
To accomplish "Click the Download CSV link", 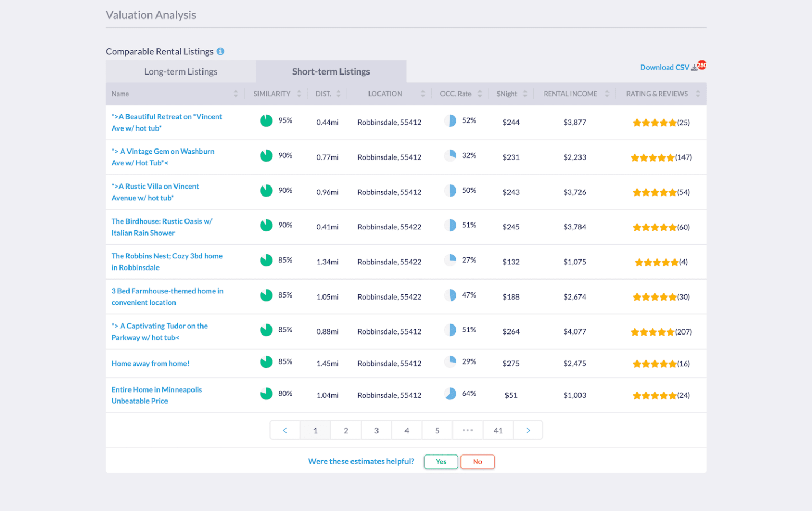I will click(664, 67).
